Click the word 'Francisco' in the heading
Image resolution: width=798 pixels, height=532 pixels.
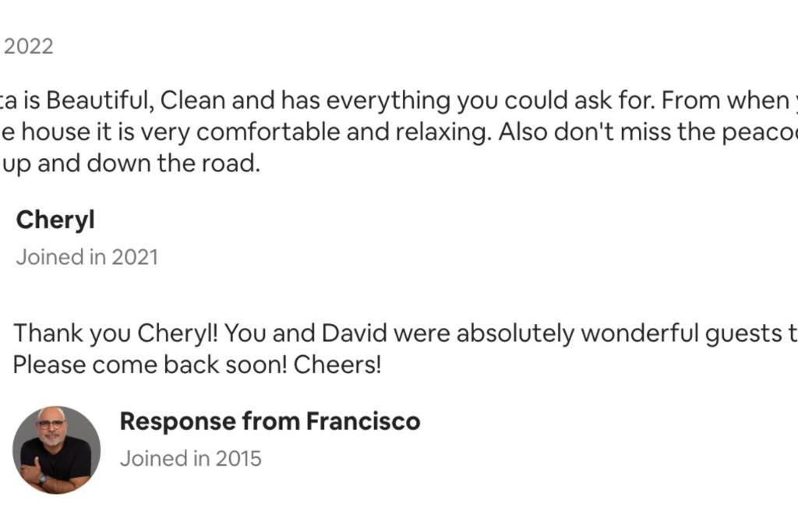[x=363, y=421]
